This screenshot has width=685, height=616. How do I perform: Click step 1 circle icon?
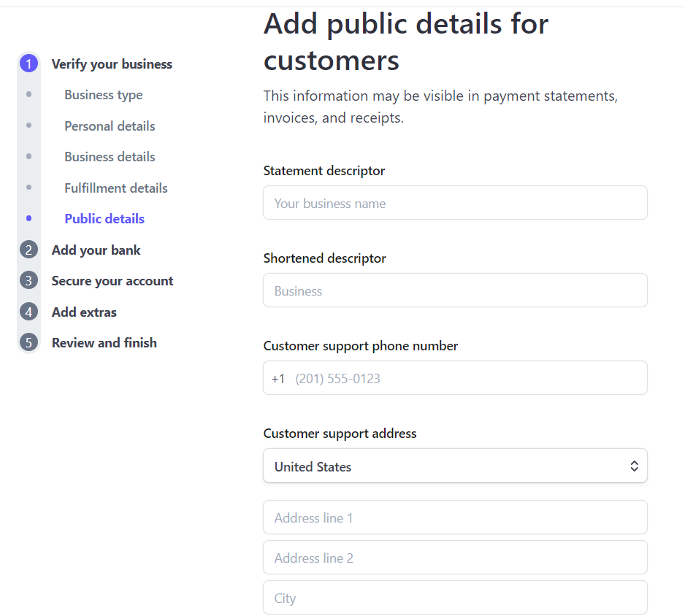pyautogui.click(x=28, y=63)
